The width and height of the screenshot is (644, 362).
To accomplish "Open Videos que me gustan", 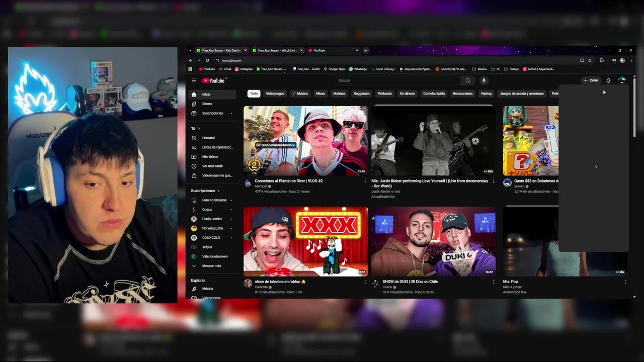I will [213, 175].
